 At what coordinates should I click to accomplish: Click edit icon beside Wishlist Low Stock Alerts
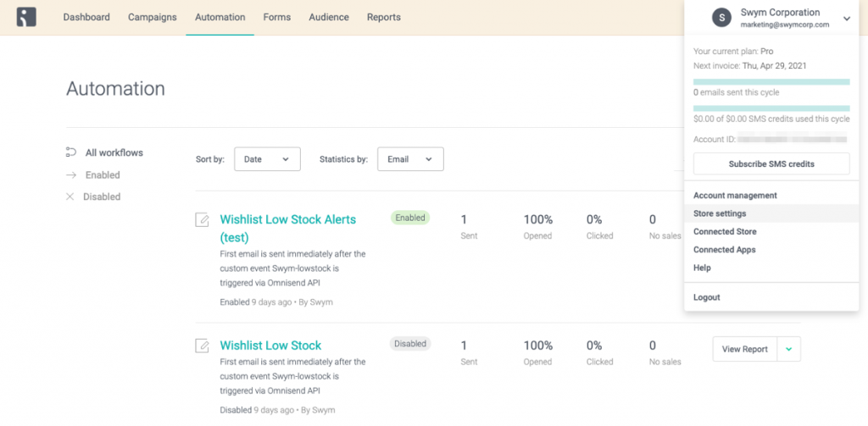202,220
